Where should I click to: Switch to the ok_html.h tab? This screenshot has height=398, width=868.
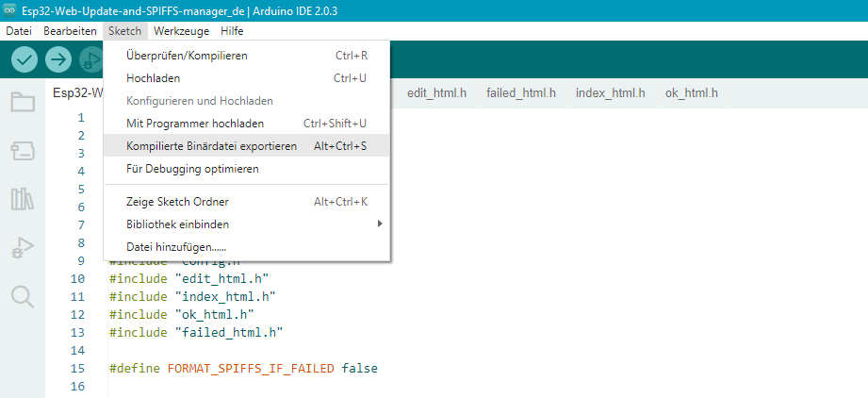coord(692,93)
